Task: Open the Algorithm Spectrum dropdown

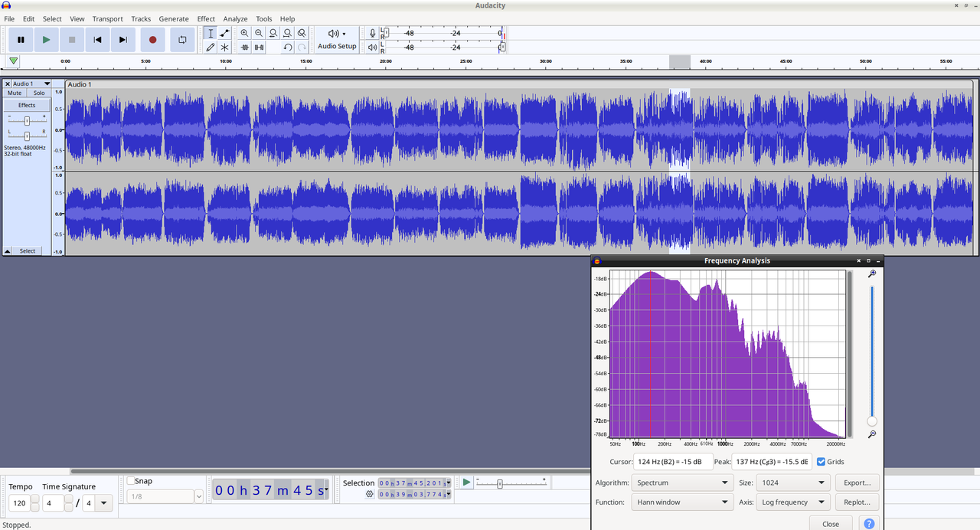Action: [681, 483]
